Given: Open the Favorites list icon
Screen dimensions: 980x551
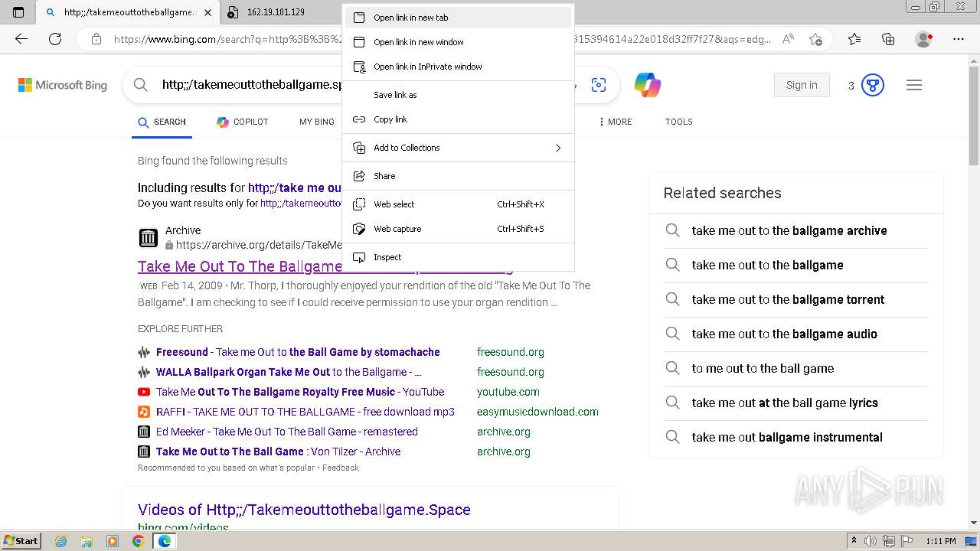Looking at the screenshot, I should coord(854,39).
